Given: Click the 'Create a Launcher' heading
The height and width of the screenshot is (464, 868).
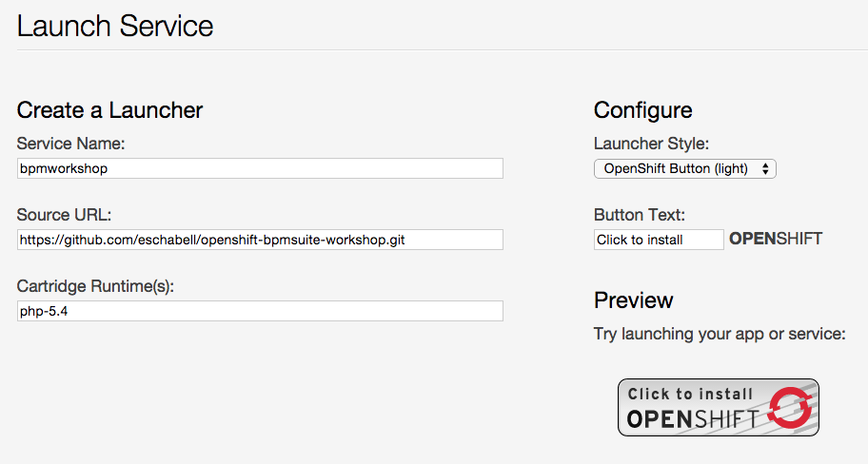Looking at the screenshot, I should [x=109, y=109].
